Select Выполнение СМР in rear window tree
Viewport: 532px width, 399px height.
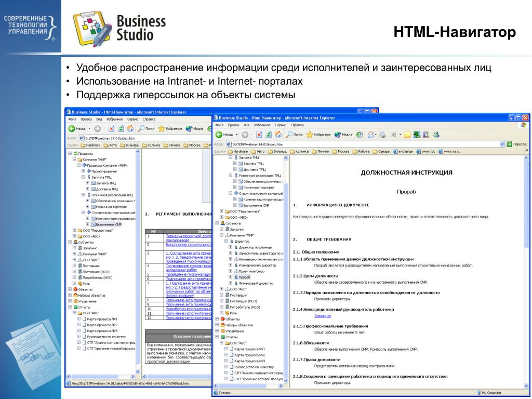(x=109, y=224)
